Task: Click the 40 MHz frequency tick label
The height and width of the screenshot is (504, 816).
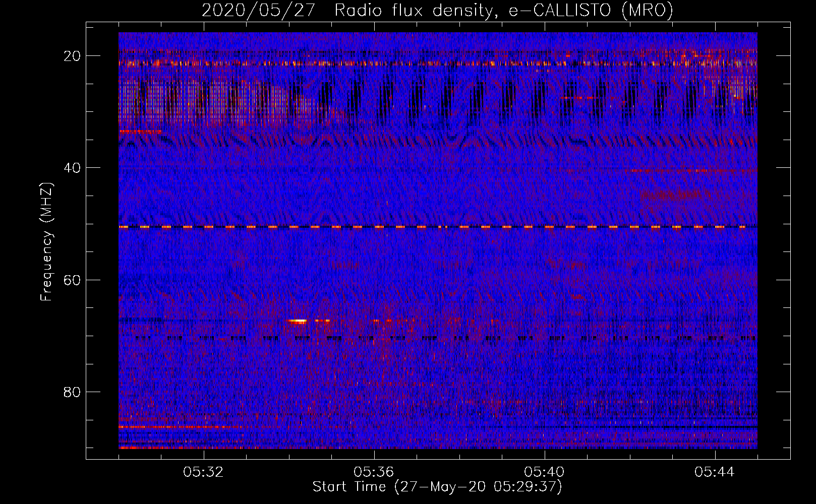Action: (73, 167)
